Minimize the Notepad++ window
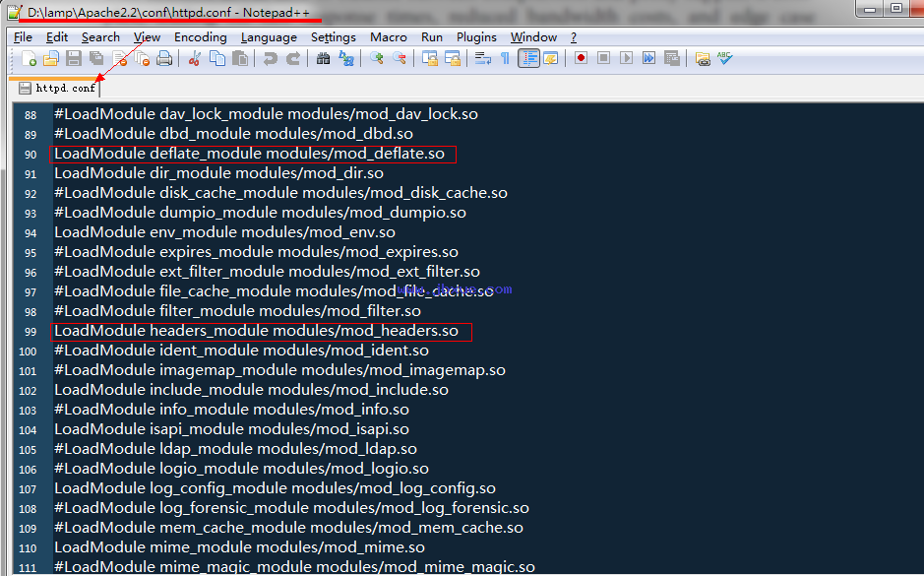 click(870, 8)
